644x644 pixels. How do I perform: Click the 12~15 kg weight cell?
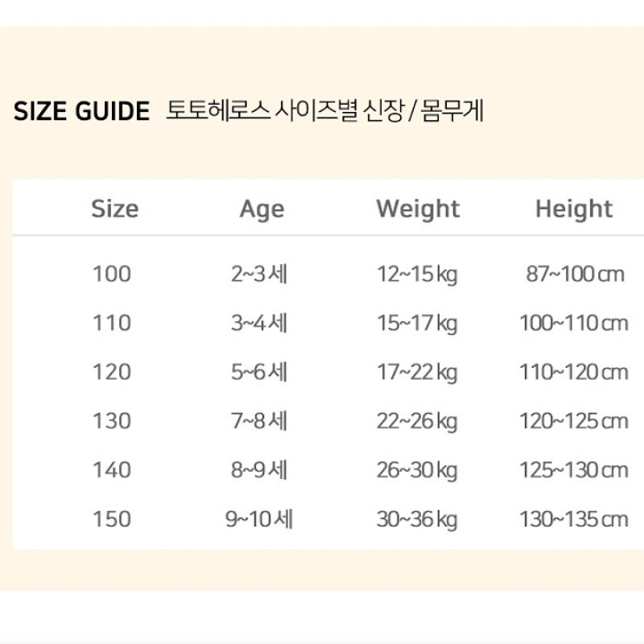click(x=417, y=275)
